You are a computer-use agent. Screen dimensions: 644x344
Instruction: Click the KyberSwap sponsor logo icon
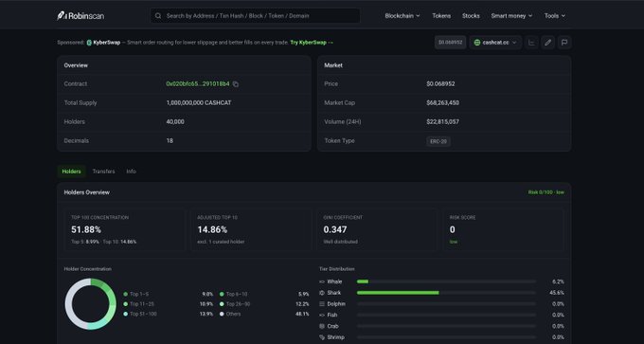[x=89, y=43]
